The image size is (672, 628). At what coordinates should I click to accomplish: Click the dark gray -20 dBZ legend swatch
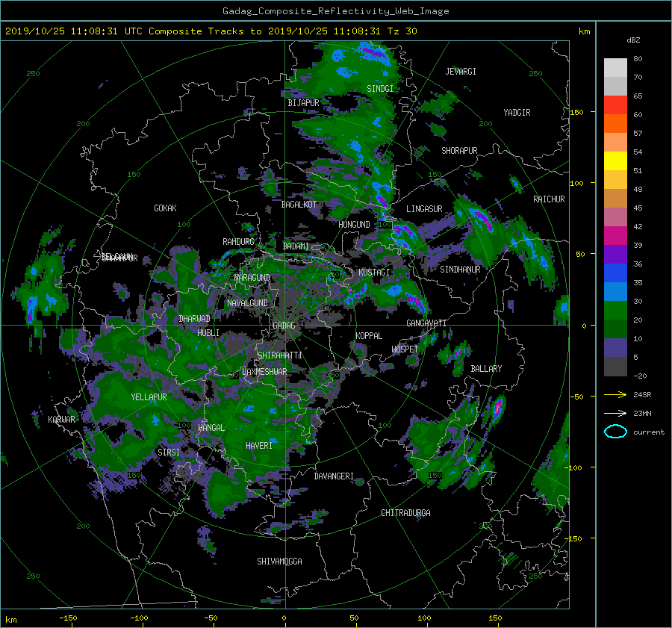click(615, 367)
